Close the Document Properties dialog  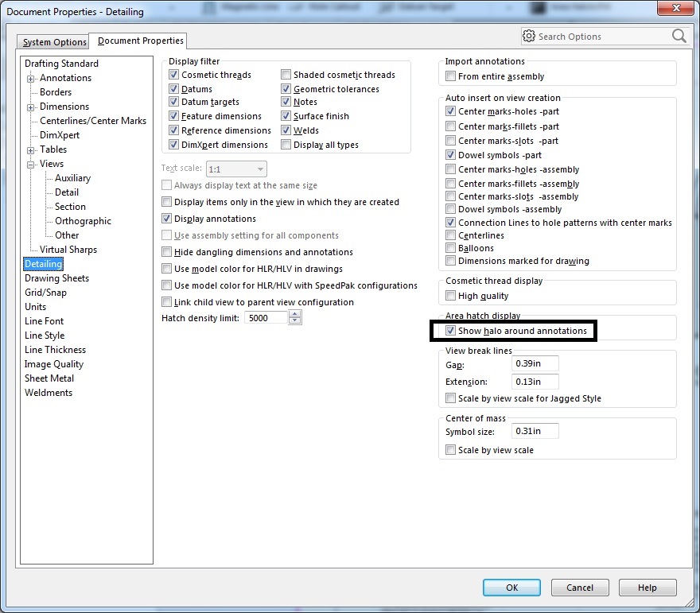678,11
